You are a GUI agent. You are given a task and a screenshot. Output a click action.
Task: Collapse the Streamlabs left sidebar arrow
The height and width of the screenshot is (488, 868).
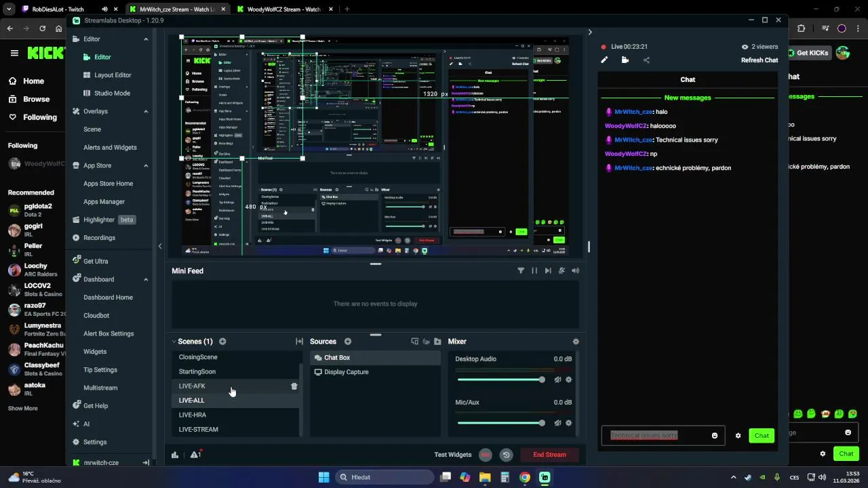(x=160, y=246)
